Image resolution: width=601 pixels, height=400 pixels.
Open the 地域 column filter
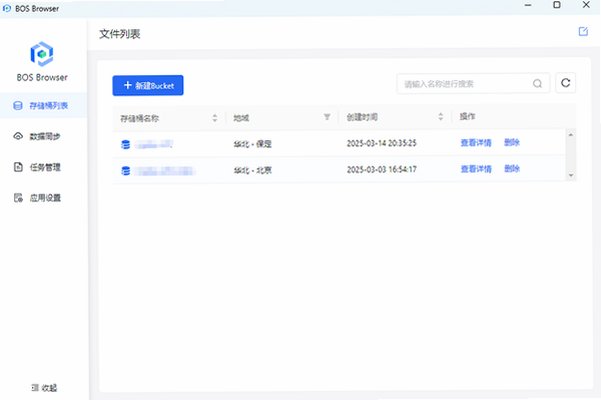(x=327, y=117)
